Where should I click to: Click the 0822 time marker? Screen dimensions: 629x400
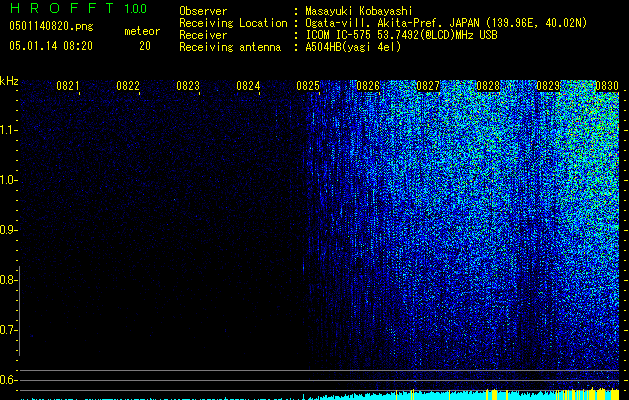(x=128, y=85)
